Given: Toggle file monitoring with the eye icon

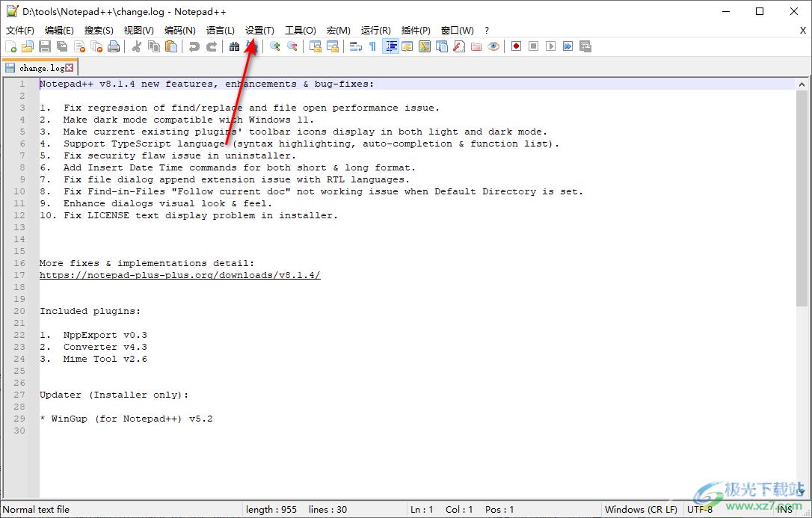Looking at the screenshot, I should click(x=493, y=46).
